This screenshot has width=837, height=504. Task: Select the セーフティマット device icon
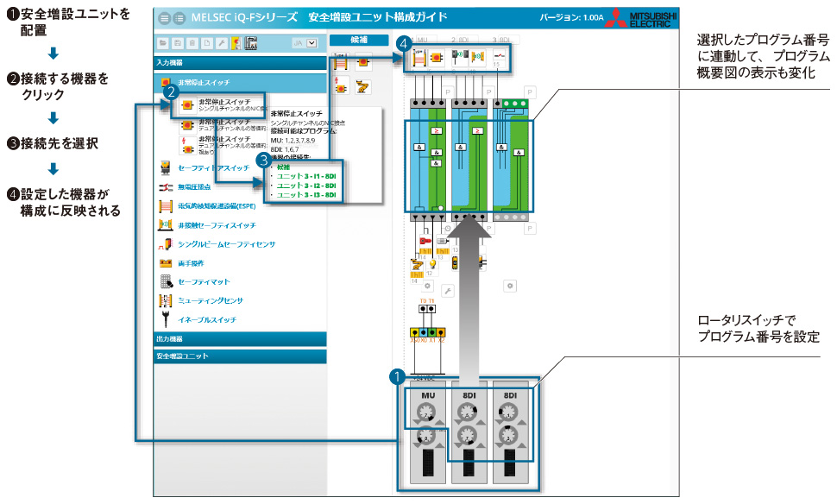166,281
